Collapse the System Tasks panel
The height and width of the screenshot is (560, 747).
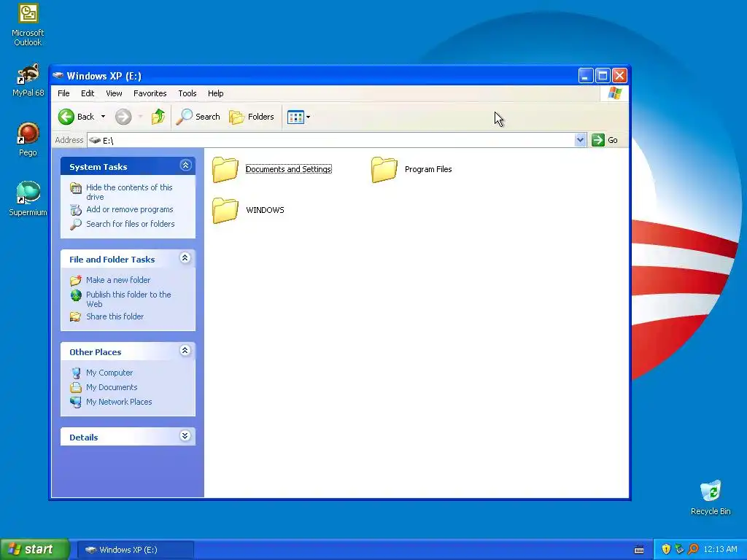point(185,166)
